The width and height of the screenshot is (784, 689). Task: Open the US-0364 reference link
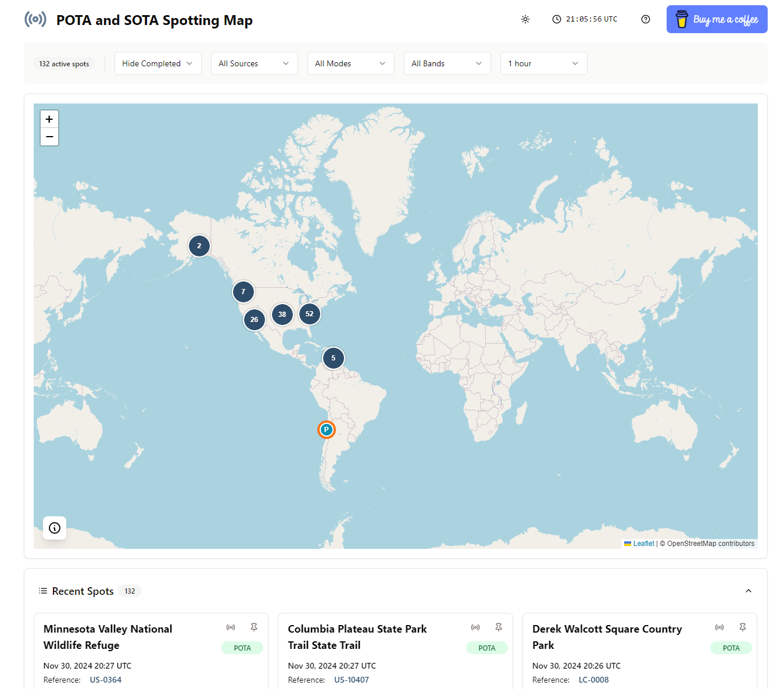(106, 680)
